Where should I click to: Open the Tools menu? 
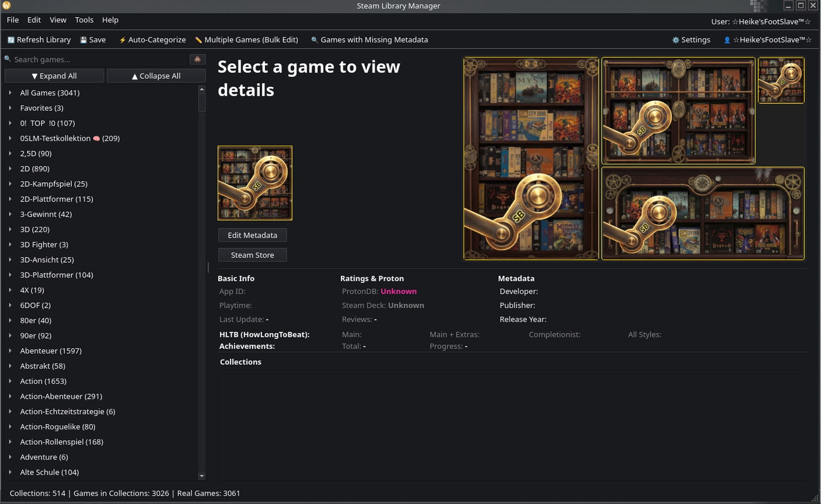(84, 20)
